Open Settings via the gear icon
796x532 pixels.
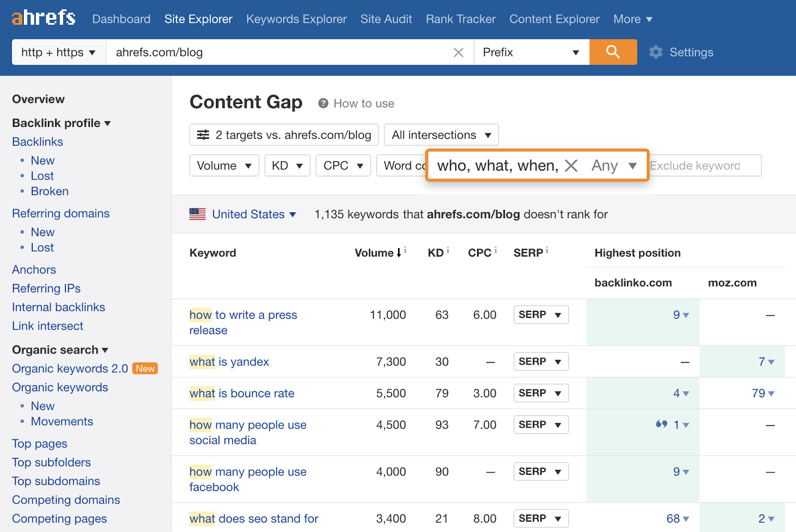coord(657,52)
